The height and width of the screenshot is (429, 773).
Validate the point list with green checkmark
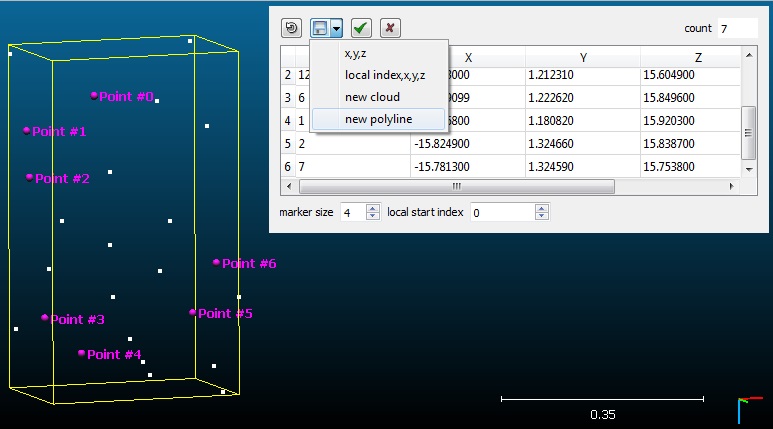click(x=361, y=28)
